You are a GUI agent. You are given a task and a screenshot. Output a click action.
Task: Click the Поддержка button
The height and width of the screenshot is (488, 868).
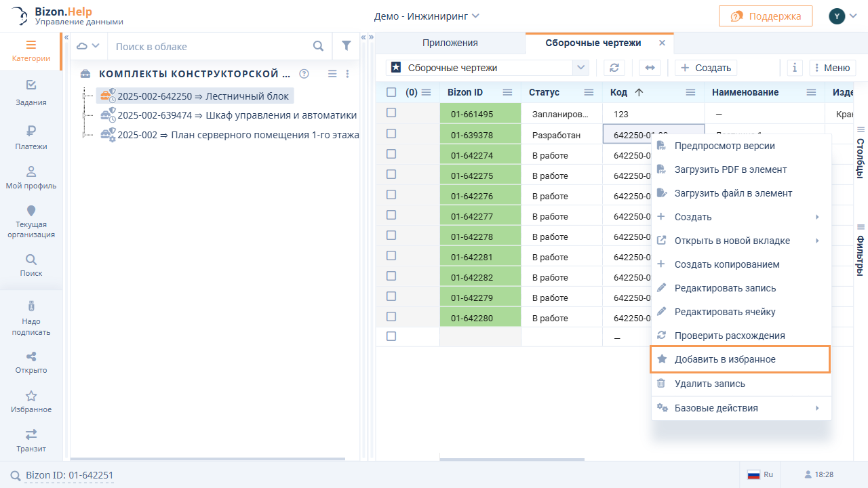765,16
